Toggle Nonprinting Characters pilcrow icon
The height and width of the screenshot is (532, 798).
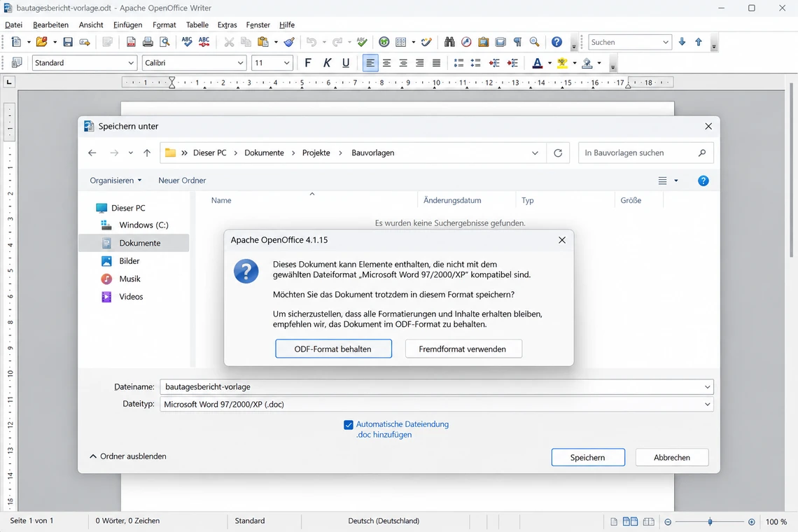click(x=517, y=42)
